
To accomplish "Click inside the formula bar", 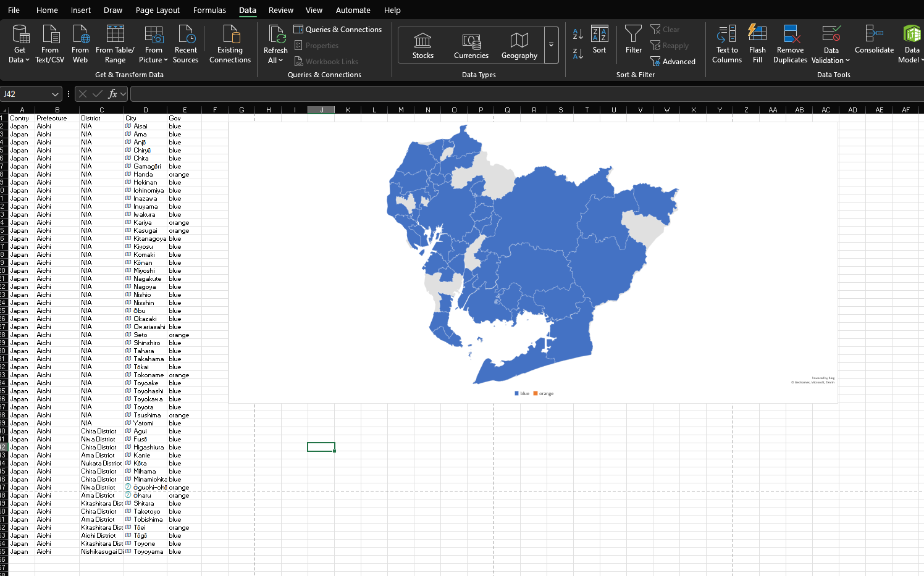I will pyautogui.click(x=526, y=94).
